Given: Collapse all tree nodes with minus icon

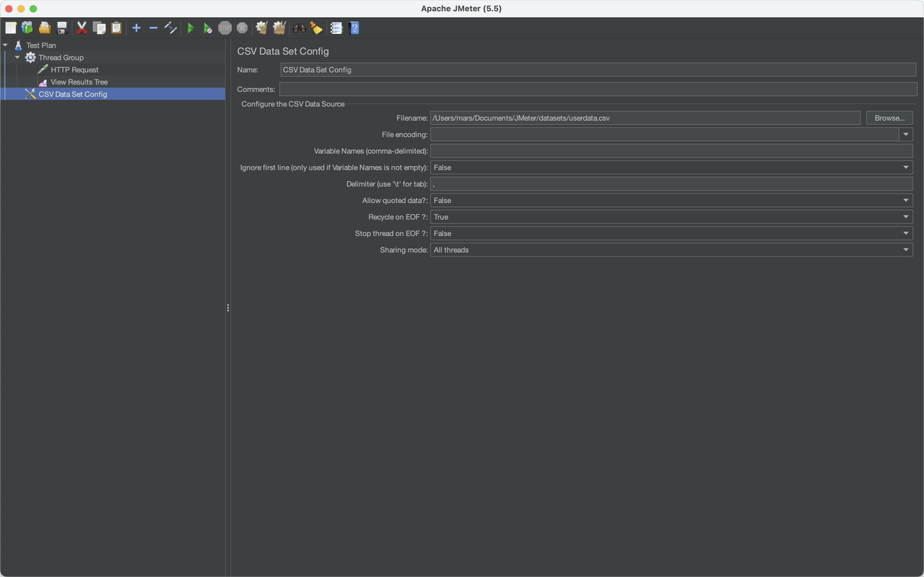Looking at the screenshot, I should click(153, 28).
